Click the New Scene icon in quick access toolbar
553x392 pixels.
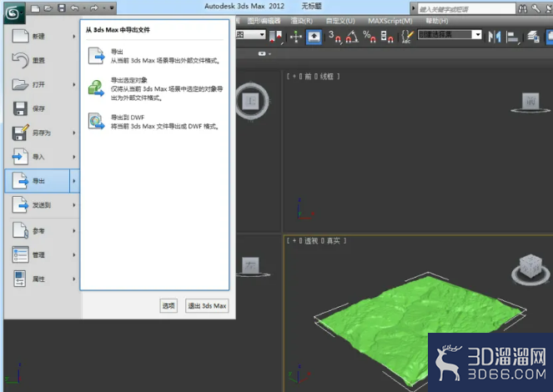point(35,8)
